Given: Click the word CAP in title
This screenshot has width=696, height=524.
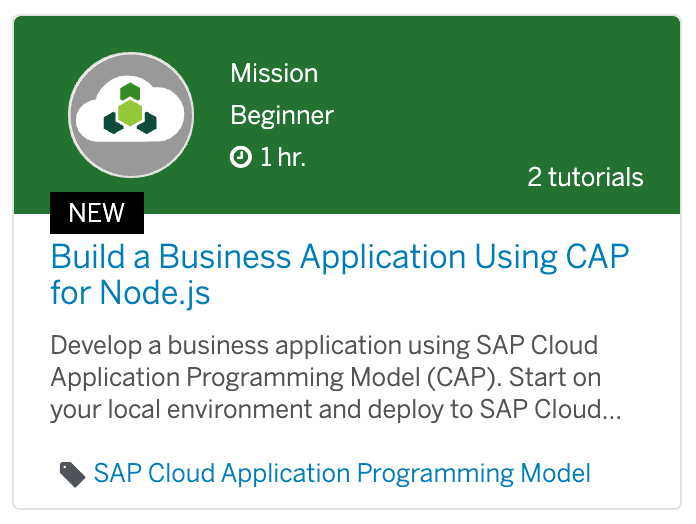Looking at the screenshot, I should pyautogui.click(x=597, y=256).
